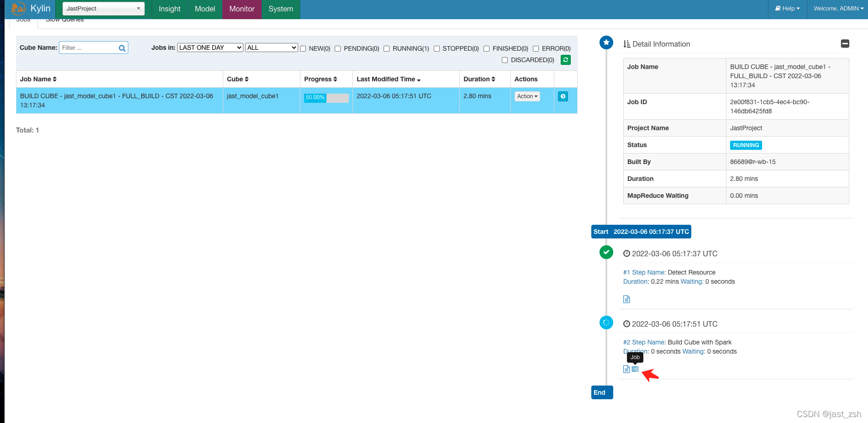Open the Job link icon of step two
The image size is (868, 423).
click(635, 369)
